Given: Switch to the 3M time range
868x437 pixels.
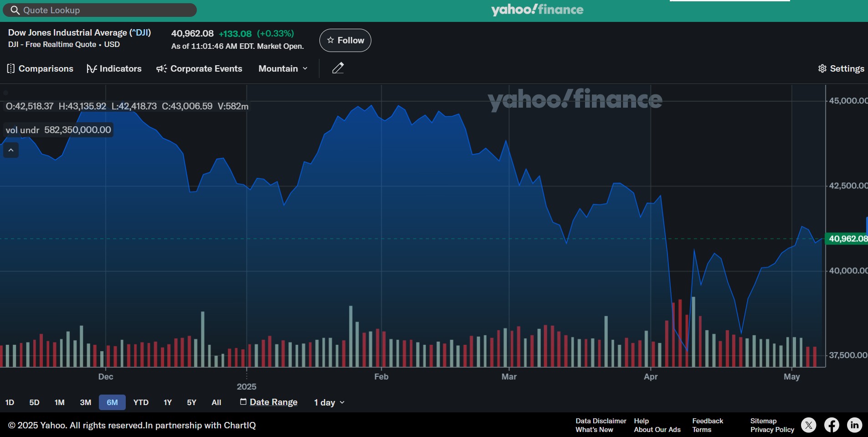Looking at the screenshot, I should tap(86, 402).
